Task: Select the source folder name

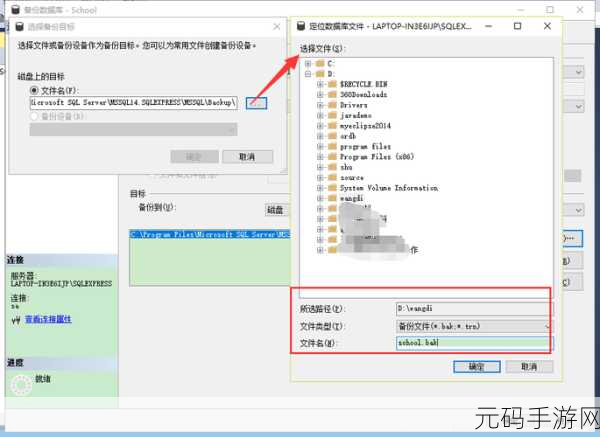Action: click(x=352, y=178)
